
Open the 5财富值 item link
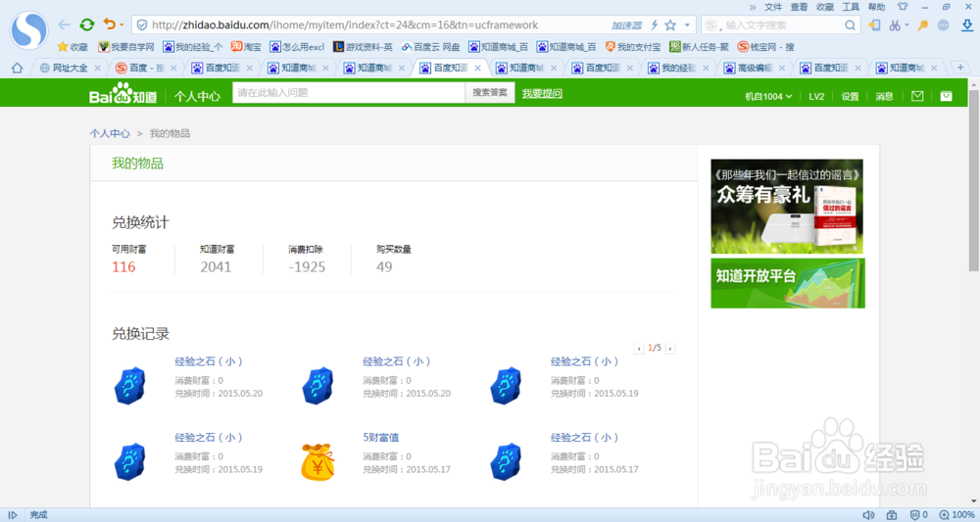point(380,437)
